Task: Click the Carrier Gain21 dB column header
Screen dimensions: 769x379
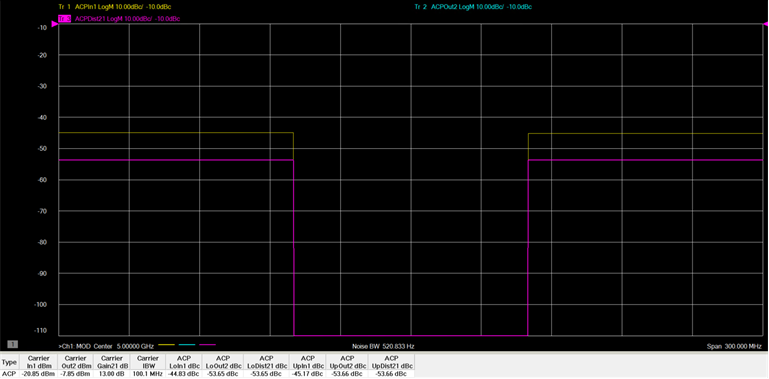Action: click(x=112, y=362)
